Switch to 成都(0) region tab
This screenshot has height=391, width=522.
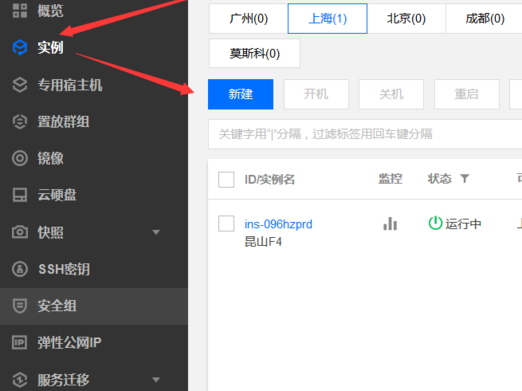[x=485, y=19]
